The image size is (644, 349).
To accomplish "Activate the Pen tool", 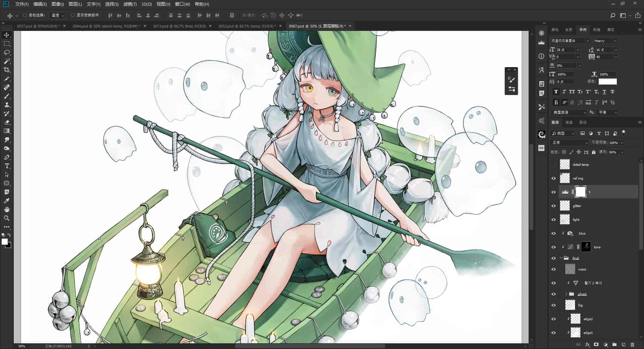I will coord(7,157).
